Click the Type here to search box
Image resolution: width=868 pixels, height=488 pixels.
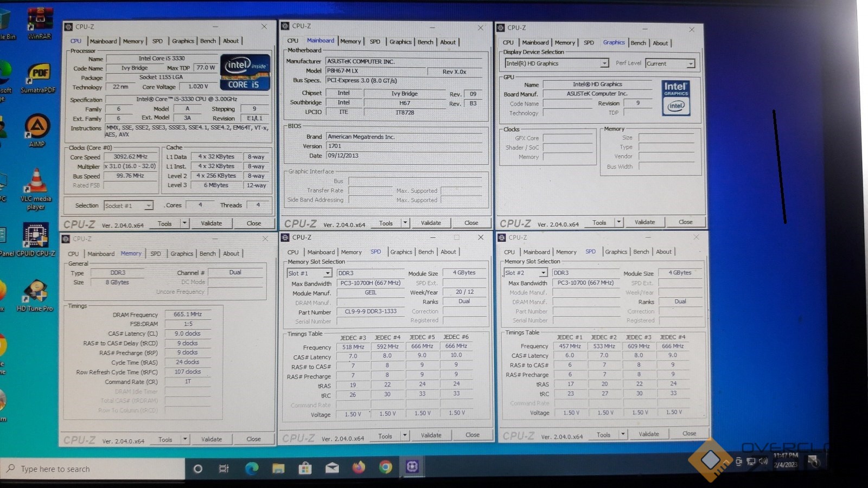92,469
